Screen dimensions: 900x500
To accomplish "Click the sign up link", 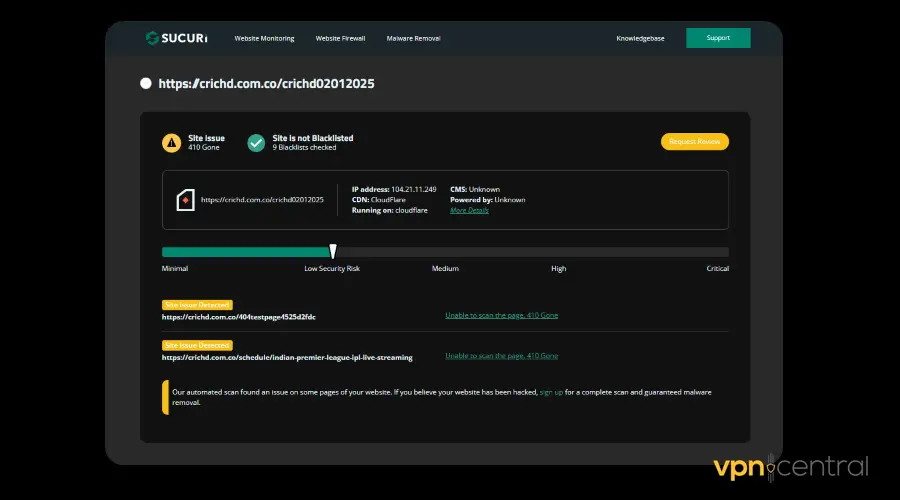I will coord(551,392).
